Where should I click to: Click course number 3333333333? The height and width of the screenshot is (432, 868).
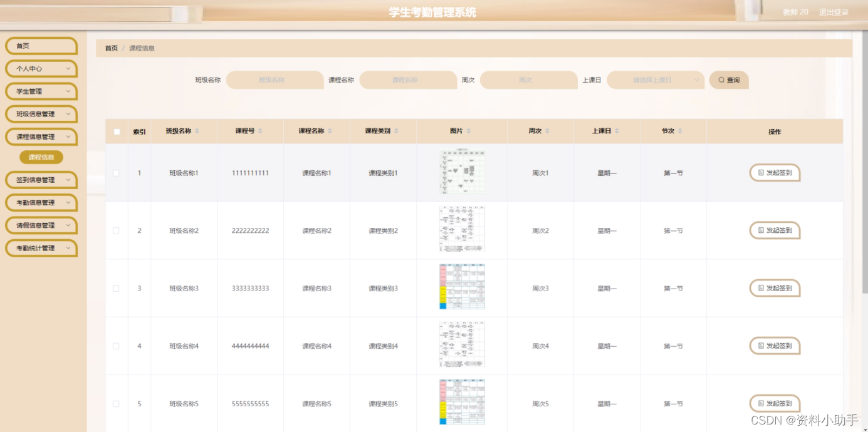point(250,289)
